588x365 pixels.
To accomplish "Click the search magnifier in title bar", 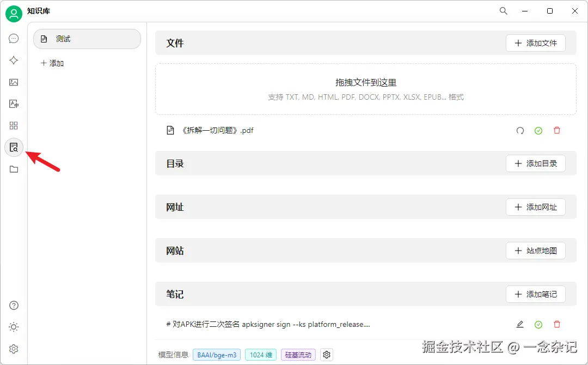I will (503, 11).
